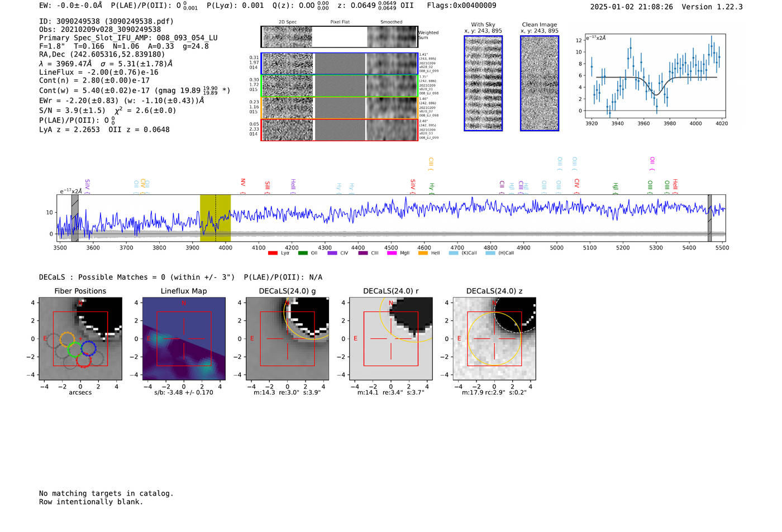
Task: Click the yellow highlighted region in the spectrum
Action: click(215, 218)
